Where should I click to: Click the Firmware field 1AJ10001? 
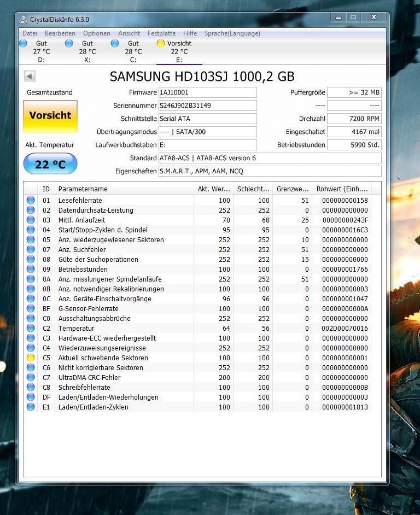tap(208, 92)
